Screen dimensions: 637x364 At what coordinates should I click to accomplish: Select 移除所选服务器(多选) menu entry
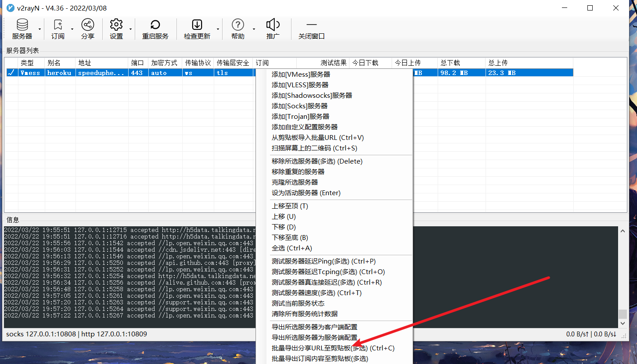click(x=334, y=161)
